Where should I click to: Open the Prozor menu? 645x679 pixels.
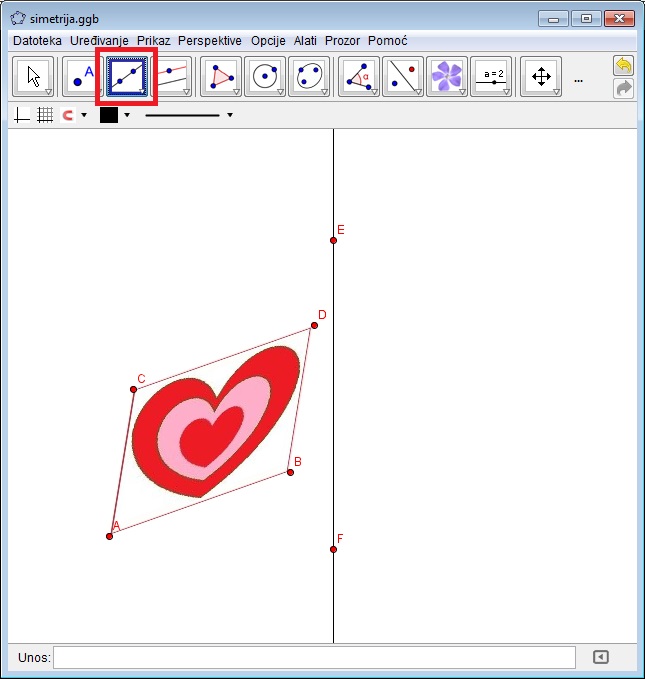click(x=342, y=41)
